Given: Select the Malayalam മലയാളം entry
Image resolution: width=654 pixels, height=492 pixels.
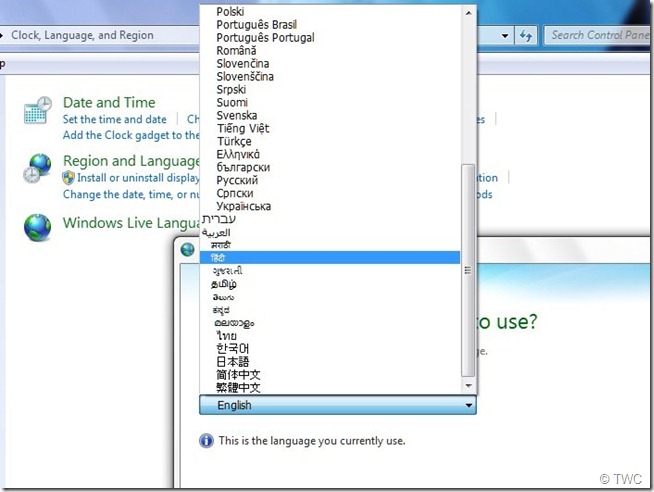Looking at the screenshot, I should coord(331,323).
